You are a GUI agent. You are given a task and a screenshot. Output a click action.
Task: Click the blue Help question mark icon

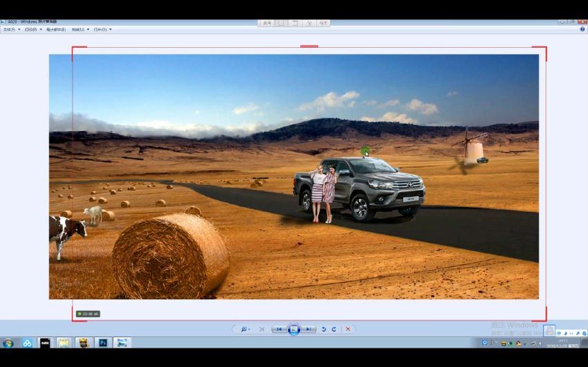[x=582, y=29]
